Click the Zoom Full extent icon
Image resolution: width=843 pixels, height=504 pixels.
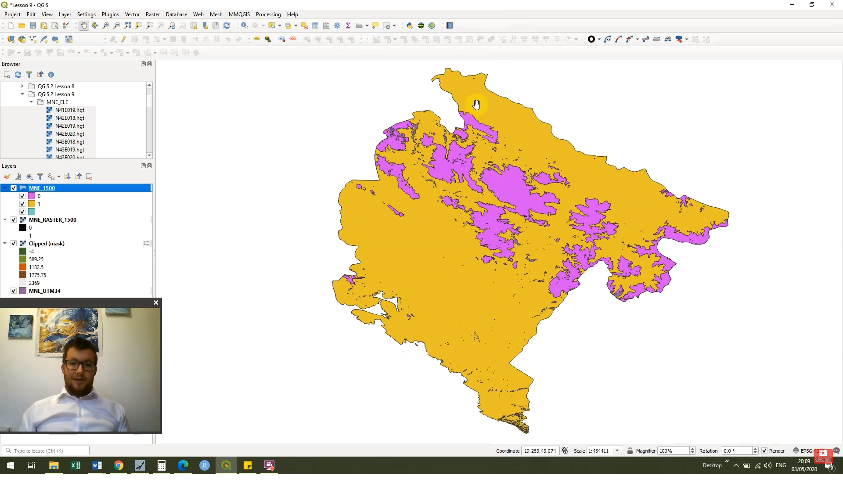[128, 25]
